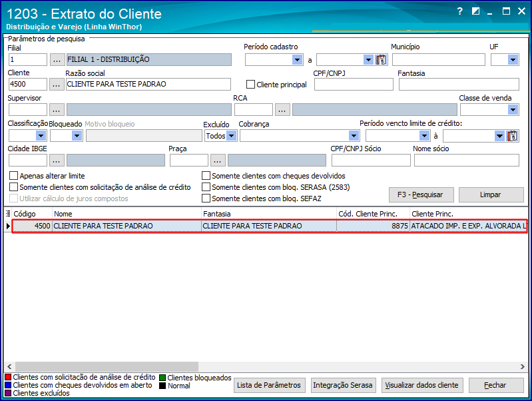Tick Somente clientes com cheques devolvidos

click(206, 176)
